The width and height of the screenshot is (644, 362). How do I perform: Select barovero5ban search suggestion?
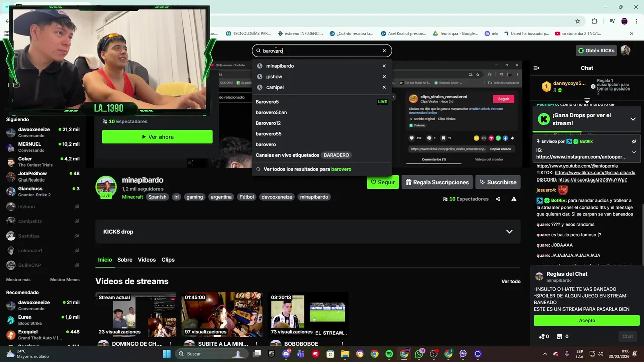pos(321,112)
